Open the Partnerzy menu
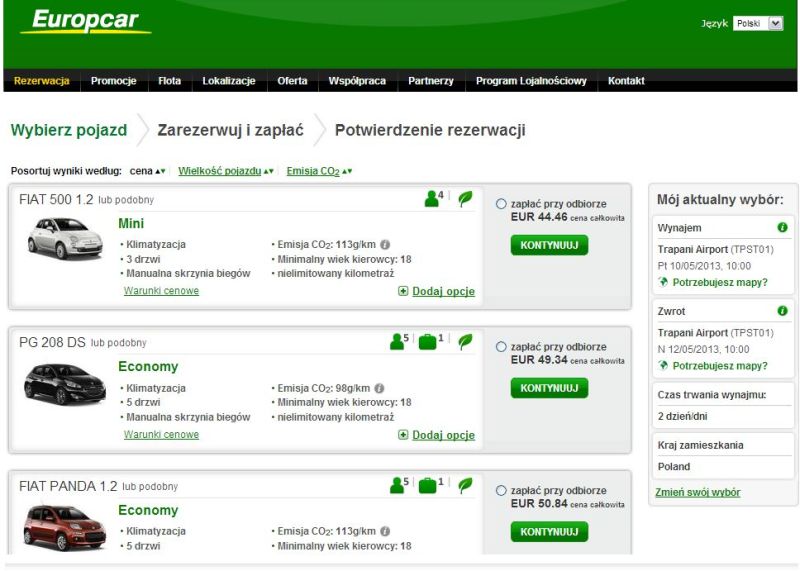The image size is (800, 571). pyautogui.click(x=431, y=81)
